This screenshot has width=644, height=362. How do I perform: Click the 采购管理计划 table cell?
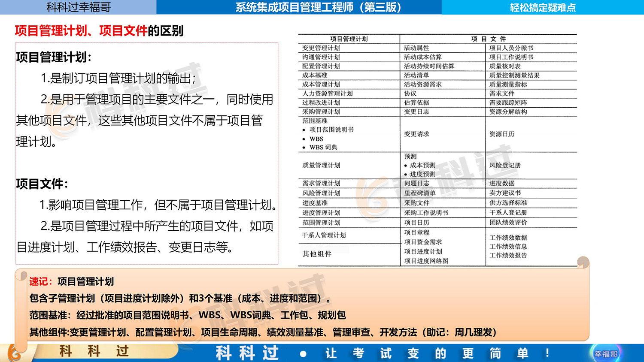pyautogui.click(x=321, y=112)
